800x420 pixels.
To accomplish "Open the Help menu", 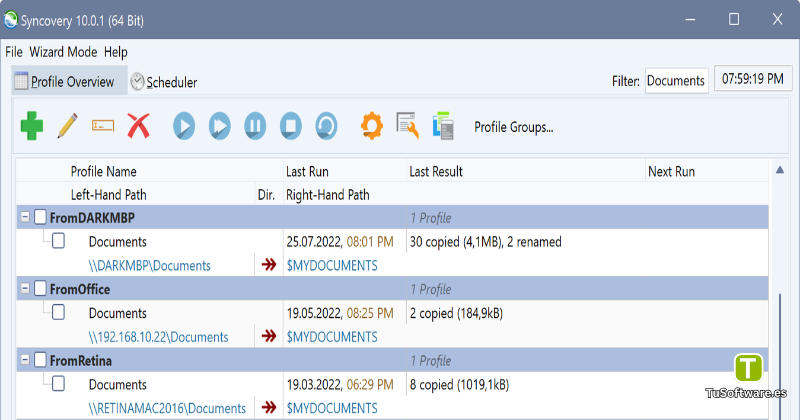I will click(x=116, y=52).
